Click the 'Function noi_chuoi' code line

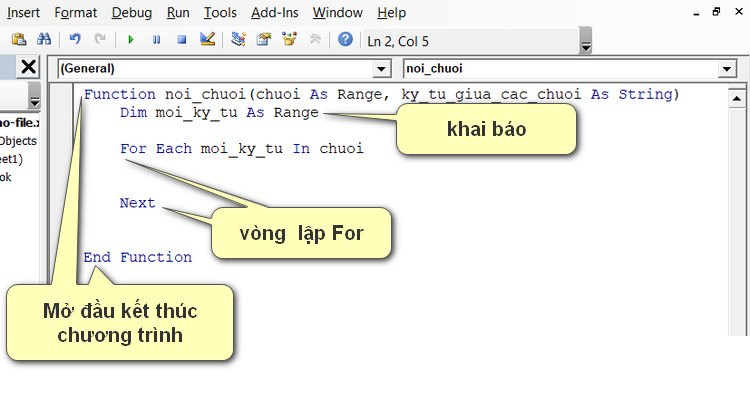382,94
